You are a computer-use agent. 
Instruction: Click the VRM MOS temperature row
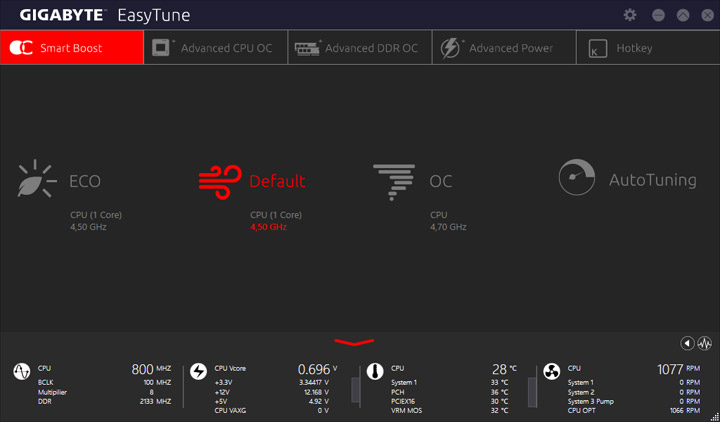pyautogui.click(x=450, y=411)
